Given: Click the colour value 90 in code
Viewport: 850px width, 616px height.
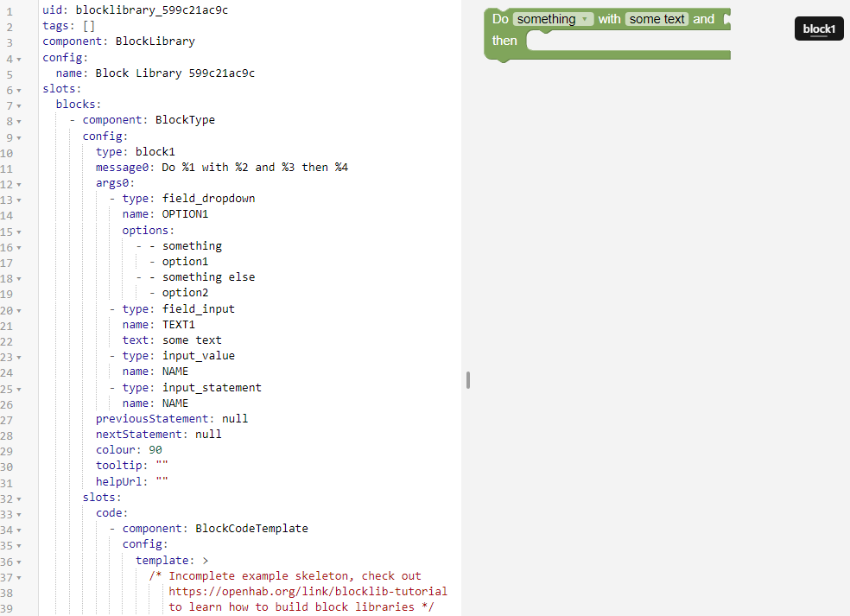Looking at the screenshot, I should pos(155,450).
